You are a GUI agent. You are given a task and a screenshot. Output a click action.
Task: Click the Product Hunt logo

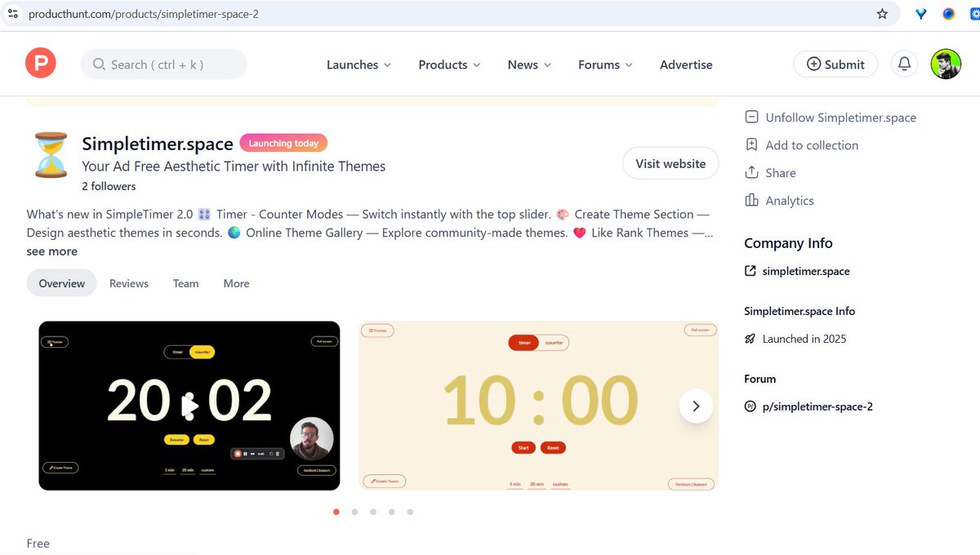(41, 64)
